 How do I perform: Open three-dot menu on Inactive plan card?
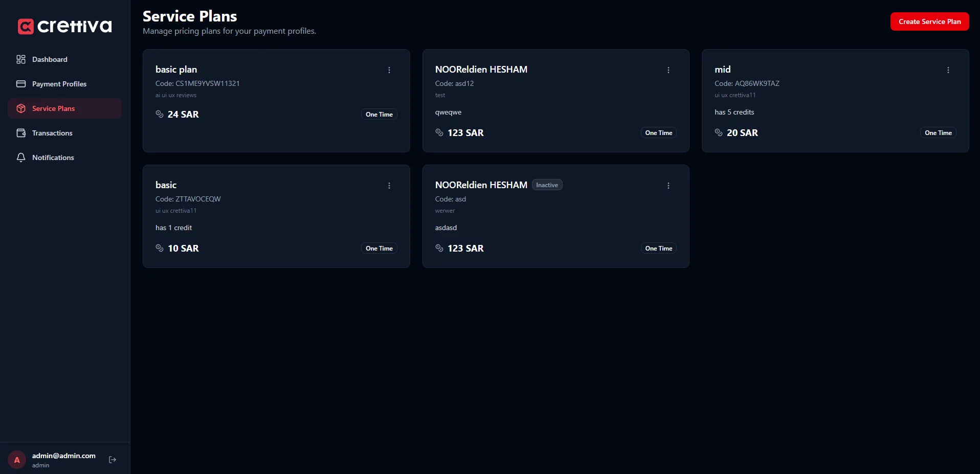coord(669,186)
